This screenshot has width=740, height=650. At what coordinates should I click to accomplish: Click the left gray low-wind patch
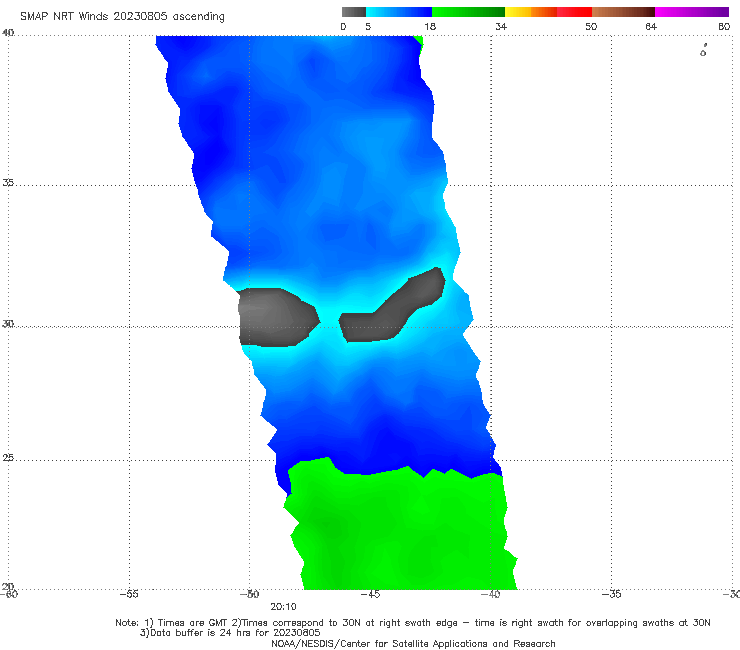[x=278, y=317]
